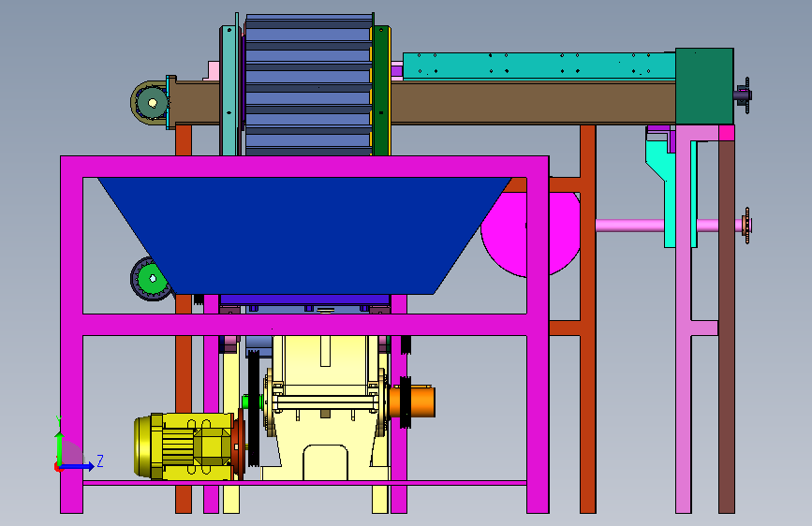Select the teal side plate beside drum
812x526 pixels.
[x=229, y=91]
